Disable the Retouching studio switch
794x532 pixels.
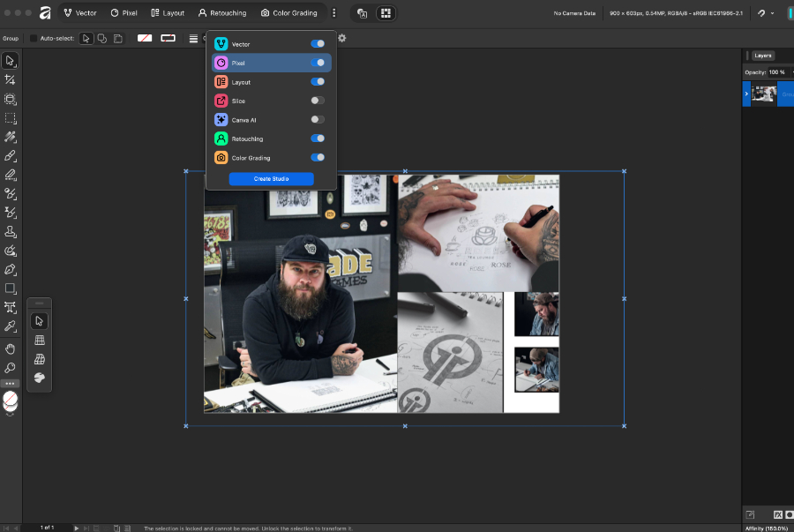point(317,139)
